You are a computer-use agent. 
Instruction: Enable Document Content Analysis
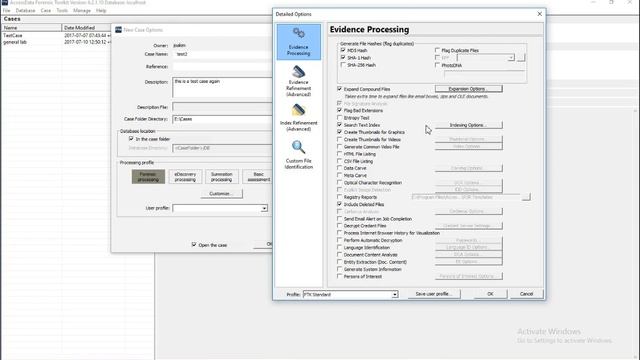click(x=340, y=255)
